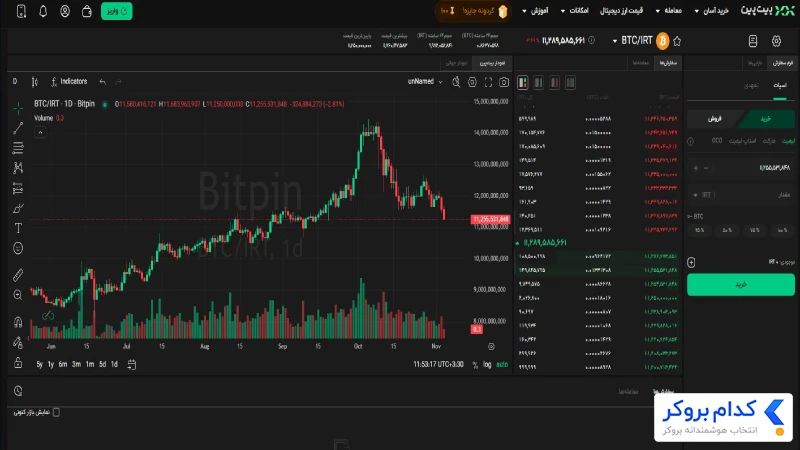Open the قیمت ارز دیجیتال menu item
The height and width of the screenshot is (450, 800).
621,11
